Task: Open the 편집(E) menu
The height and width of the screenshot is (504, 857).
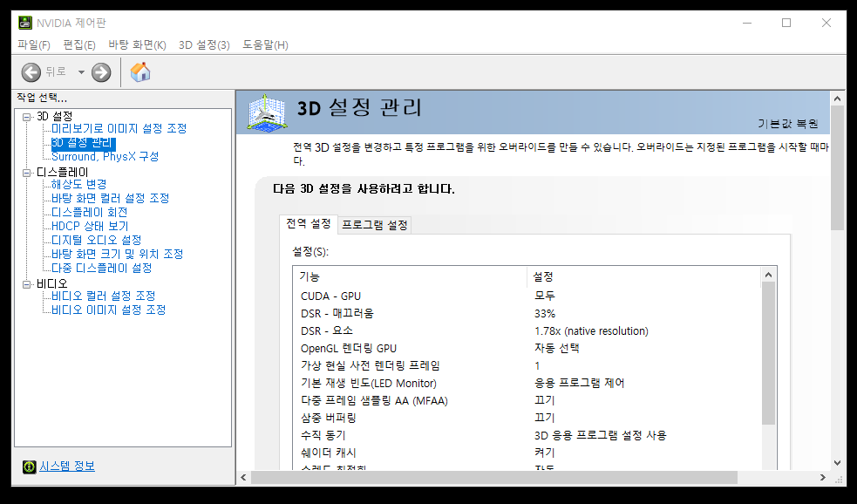Action: pos(79,44)
